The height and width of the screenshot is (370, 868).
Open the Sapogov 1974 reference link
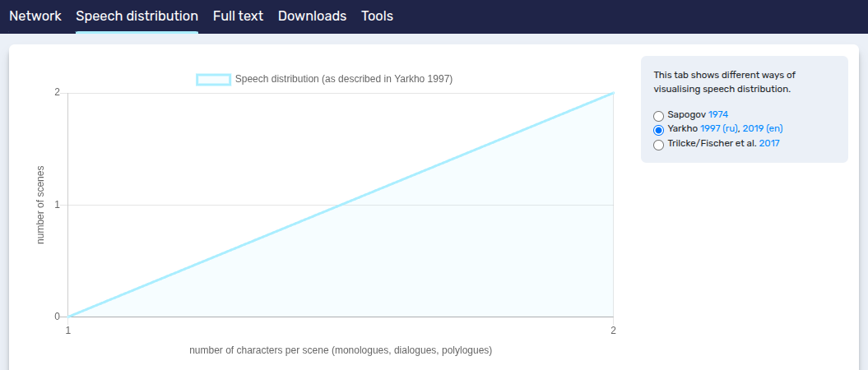pyautogui.click(x=718, y=115)
